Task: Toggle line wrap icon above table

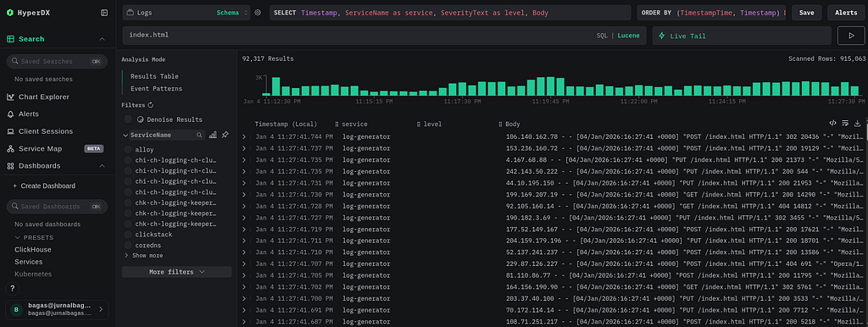Action: (845, 123)
